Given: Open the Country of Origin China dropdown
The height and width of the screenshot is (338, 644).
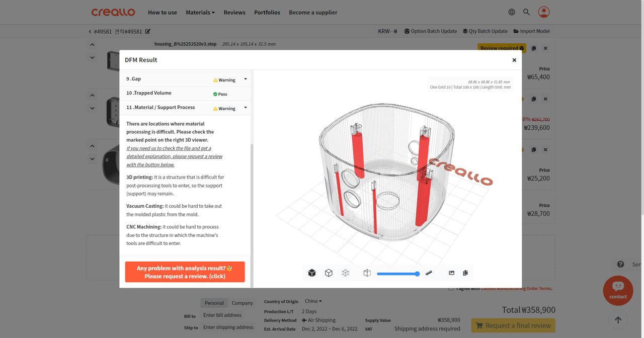Looking at the screenshot, I should (x=313, y=301).
